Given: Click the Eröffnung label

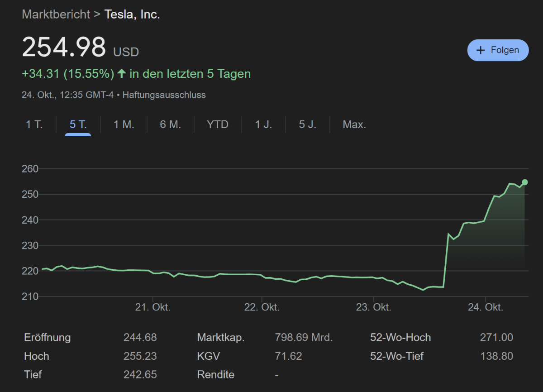Looking at the screenshot, I should click(x=48, y=338).
